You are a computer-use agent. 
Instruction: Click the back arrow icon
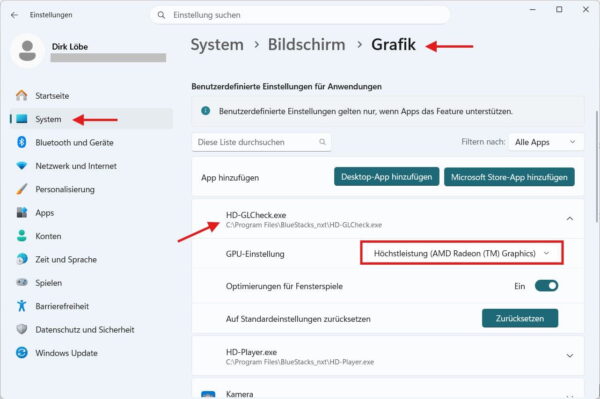[x=15, y=15]
